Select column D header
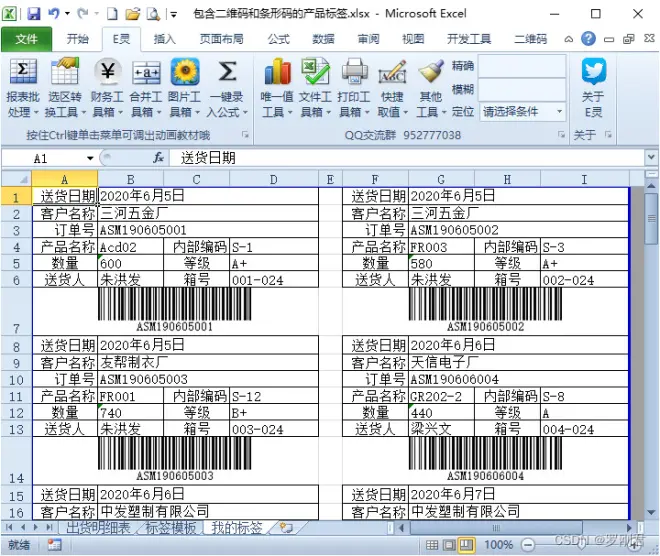660x556 pixels. (x=274, y=180)
